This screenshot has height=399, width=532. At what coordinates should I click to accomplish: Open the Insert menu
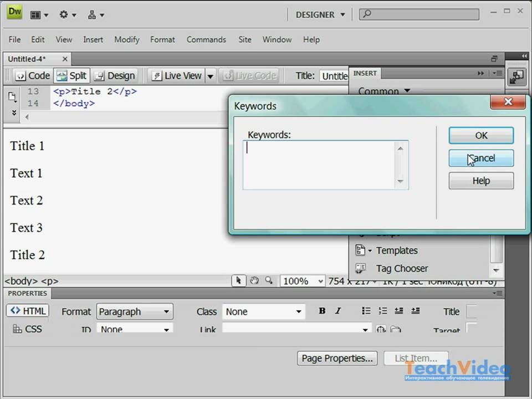click(93, 40)
